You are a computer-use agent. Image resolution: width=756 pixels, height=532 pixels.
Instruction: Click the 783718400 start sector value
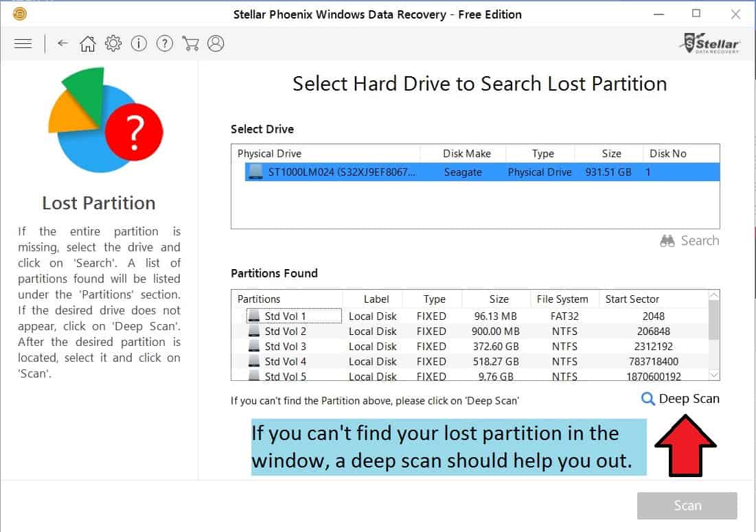[653, 361]
